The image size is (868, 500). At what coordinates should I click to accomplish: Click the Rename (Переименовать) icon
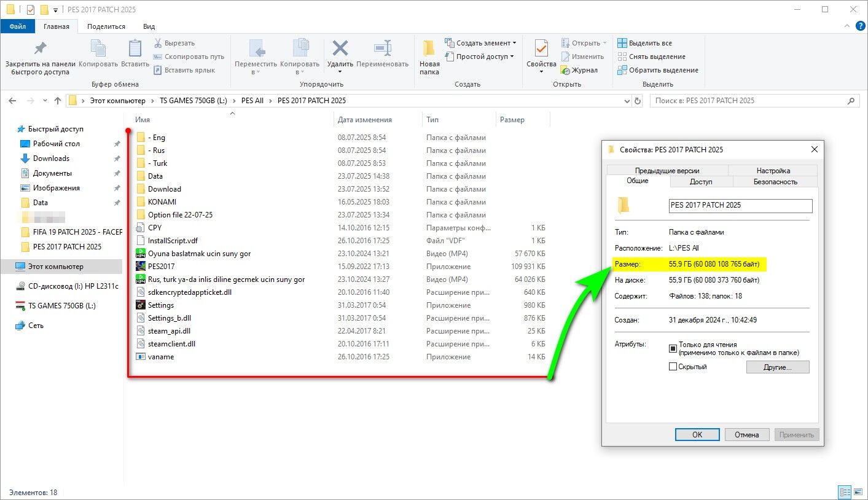point(382,48)
